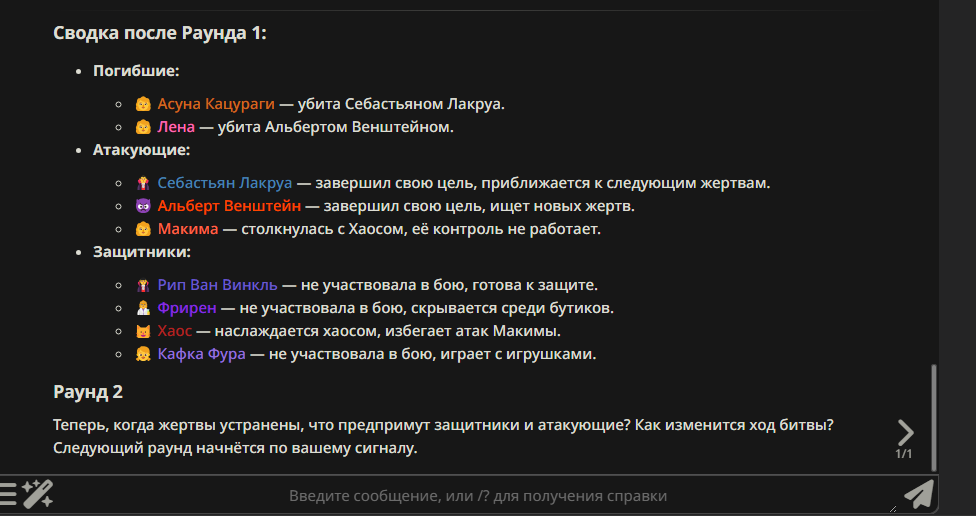Click the 1/1 swipe counter
This screenshot has height=516, width=976.
pyautogui.click(x=904, y=454)
